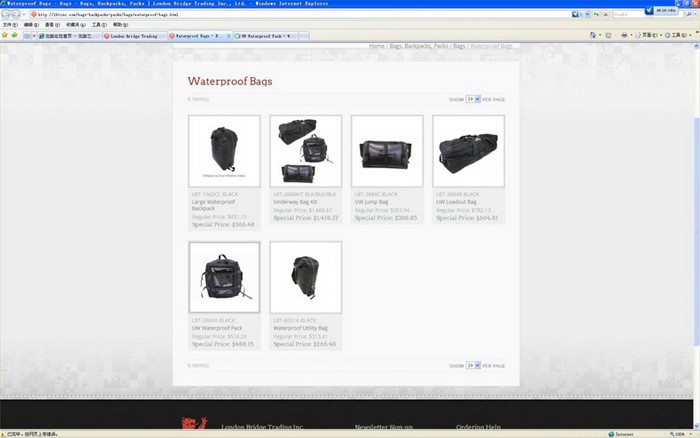The height and width of the screenshot is (438, 700).
Task: Switch to the first Chinese forum tab
Action: click(x=69, y=36)
